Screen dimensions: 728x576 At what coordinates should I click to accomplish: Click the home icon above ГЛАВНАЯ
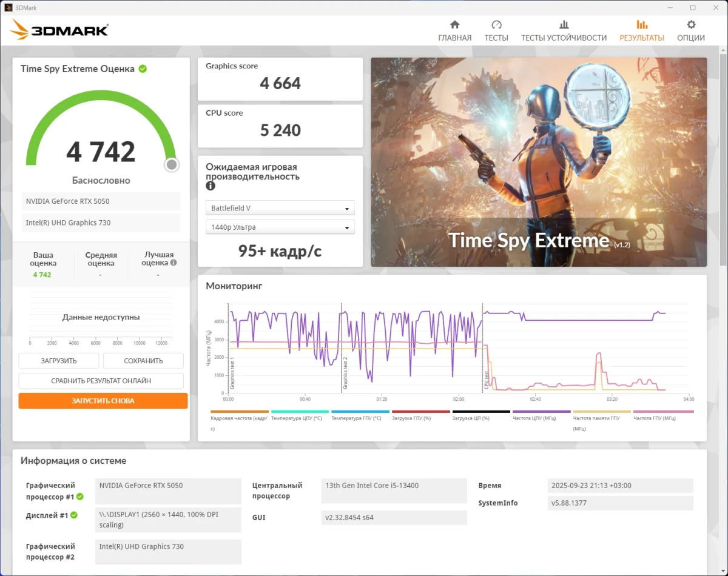pos(454,24)
